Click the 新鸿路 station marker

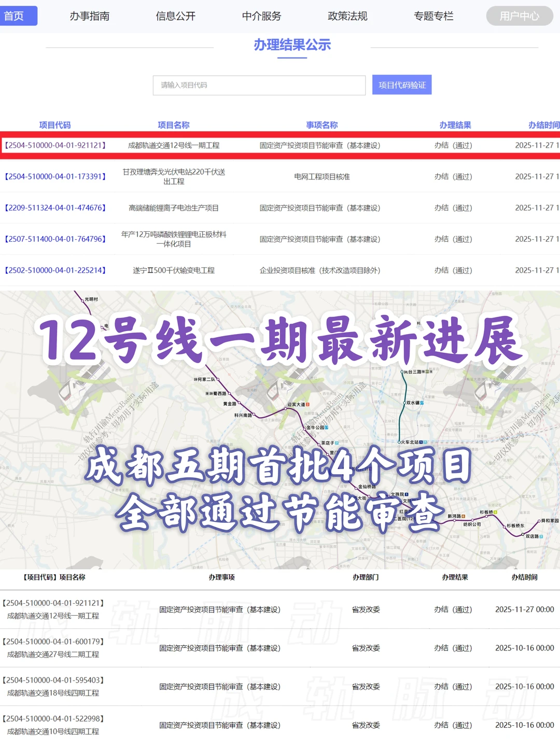click(454, 520)
